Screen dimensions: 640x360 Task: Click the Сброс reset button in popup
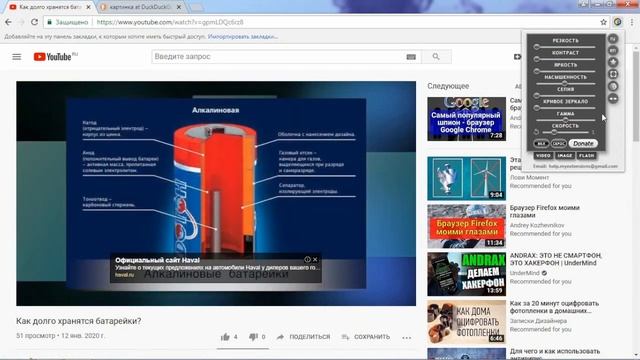point(559,144)
